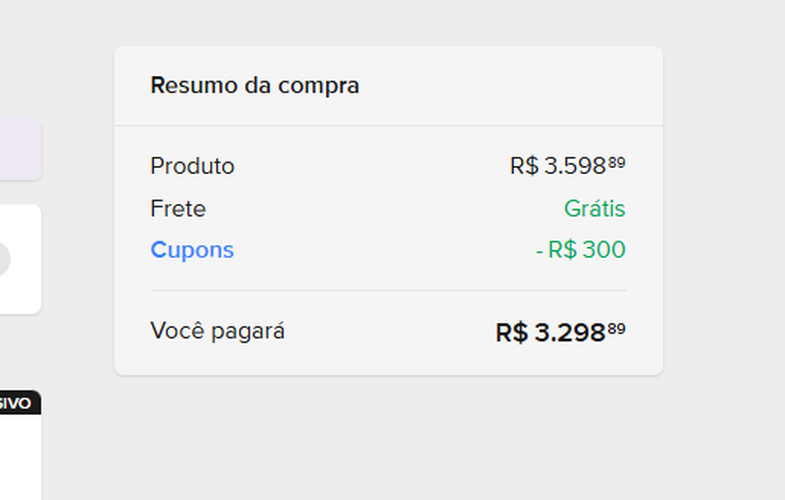The height and width of the screenshot is (500, 785).
Task: Click the green Grátis shipping value
Action: 594,209
